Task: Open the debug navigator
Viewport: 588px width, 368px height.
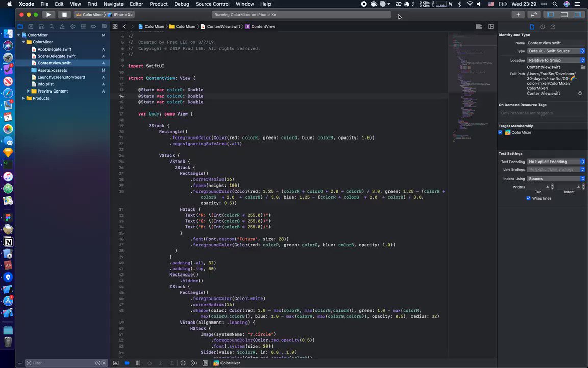Action: 83,26
